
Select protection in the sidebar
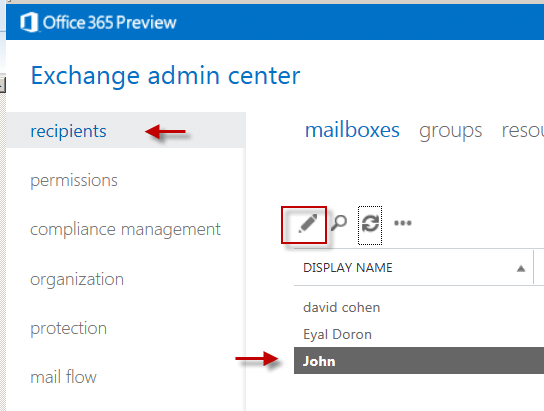coord(68,329)
